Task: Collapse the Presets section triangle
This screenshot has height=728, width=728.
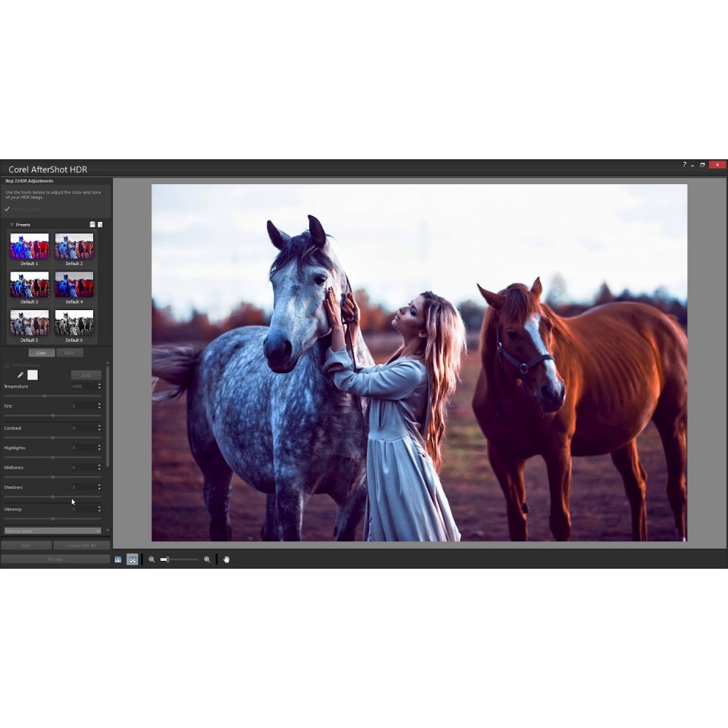Action: [x=11, y=225]
